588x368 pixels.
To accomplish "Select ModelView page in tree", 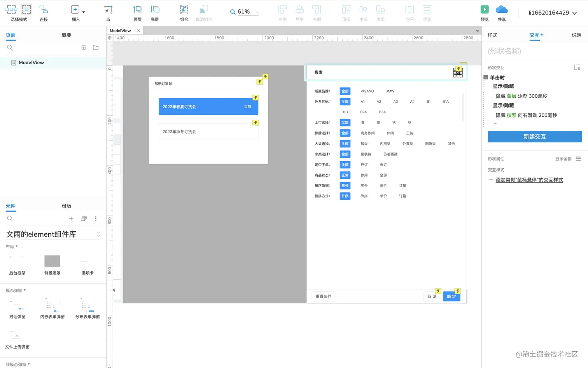I will coord(53,62).
